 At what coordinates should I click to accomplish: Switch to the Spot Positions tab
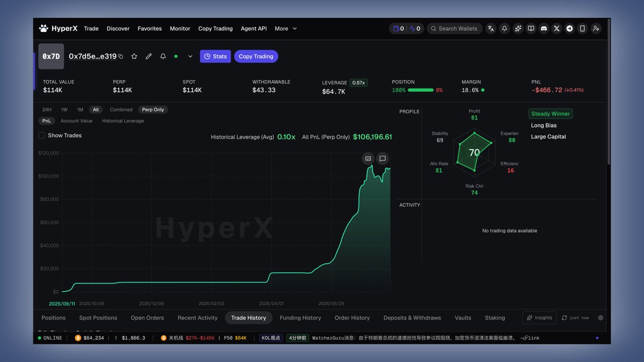(x=98, y=317)
